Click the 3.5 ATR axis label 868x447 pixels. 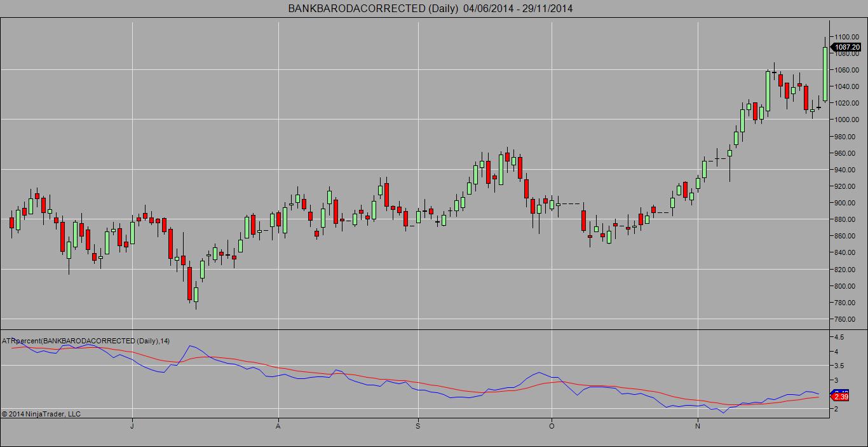click(x=839, y=366)
